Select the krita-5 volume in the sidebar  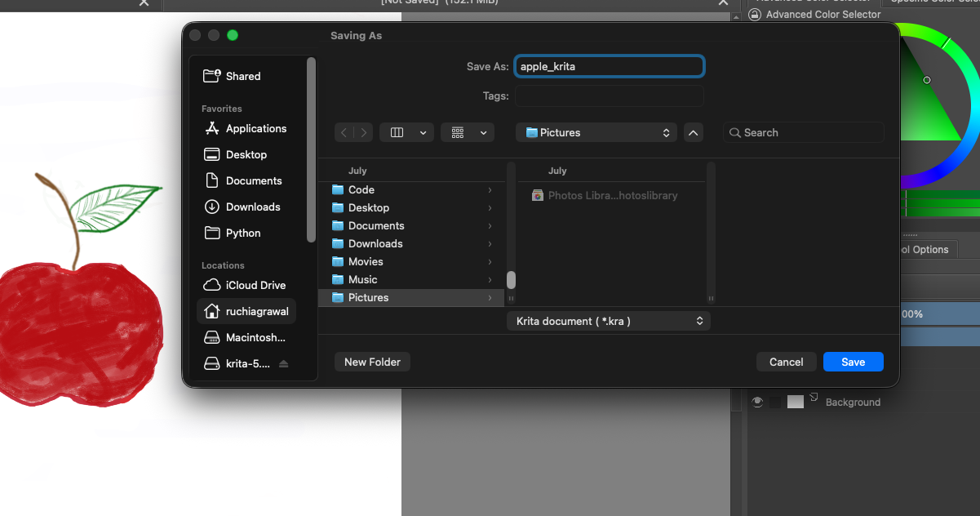[x=237, y=363]
